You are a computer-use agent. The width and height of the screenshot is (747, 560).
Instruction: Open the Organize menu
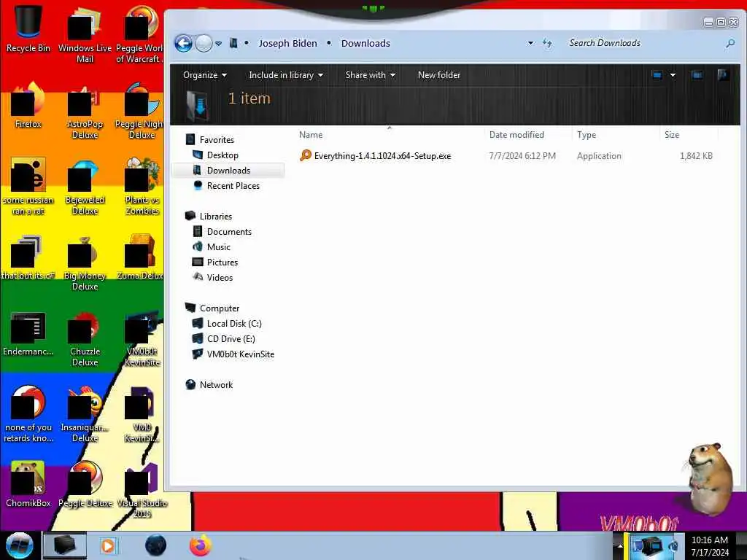click(205, 75)
